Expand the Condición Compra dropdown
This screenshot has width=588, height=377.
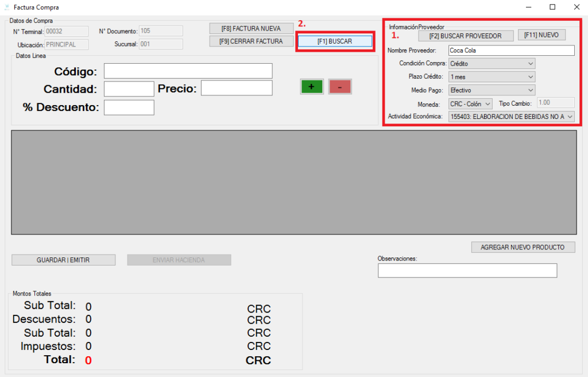pyautogui.click(x=492, y=64)
